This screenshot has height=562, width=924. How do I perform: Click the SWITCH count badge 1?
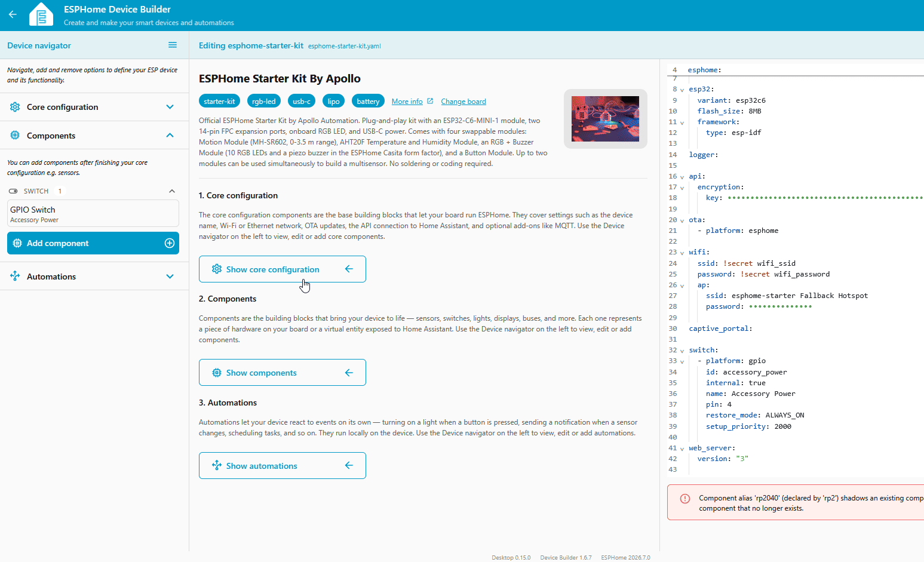pos(60,191)
